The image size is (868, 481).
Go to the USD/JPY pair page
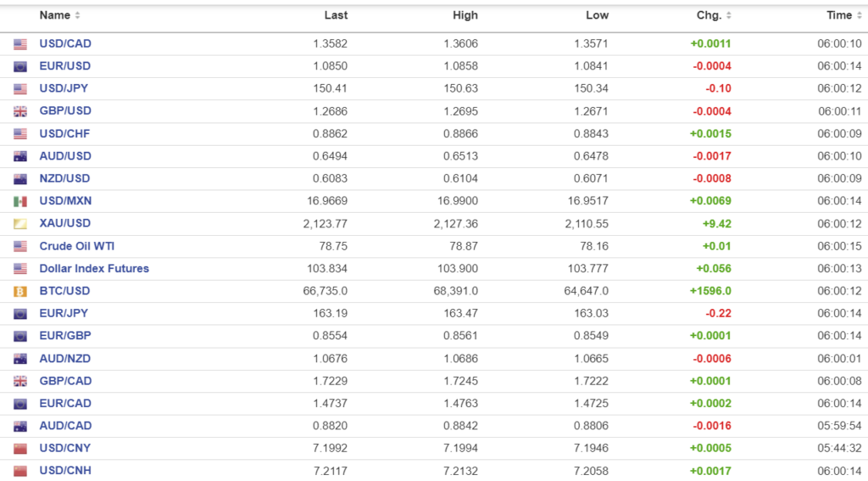[64, 88]
